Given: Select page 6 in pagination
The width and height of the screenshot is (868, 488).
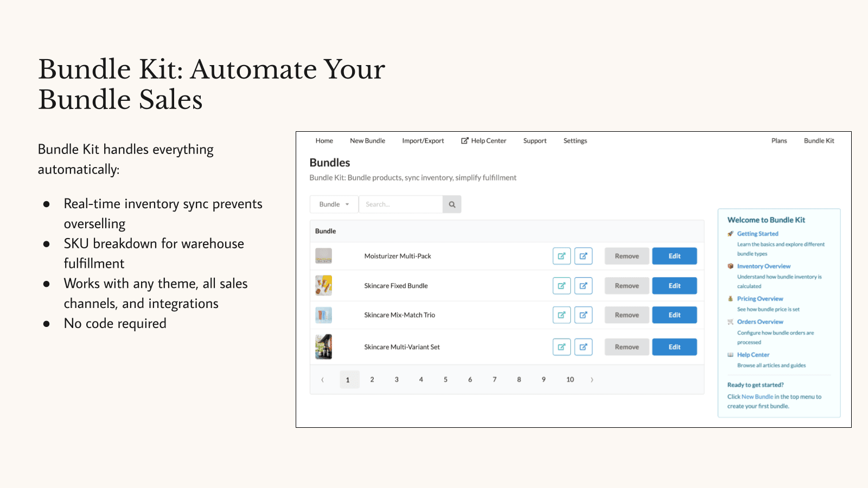Looking at the screenshot, I should [470, 380].
